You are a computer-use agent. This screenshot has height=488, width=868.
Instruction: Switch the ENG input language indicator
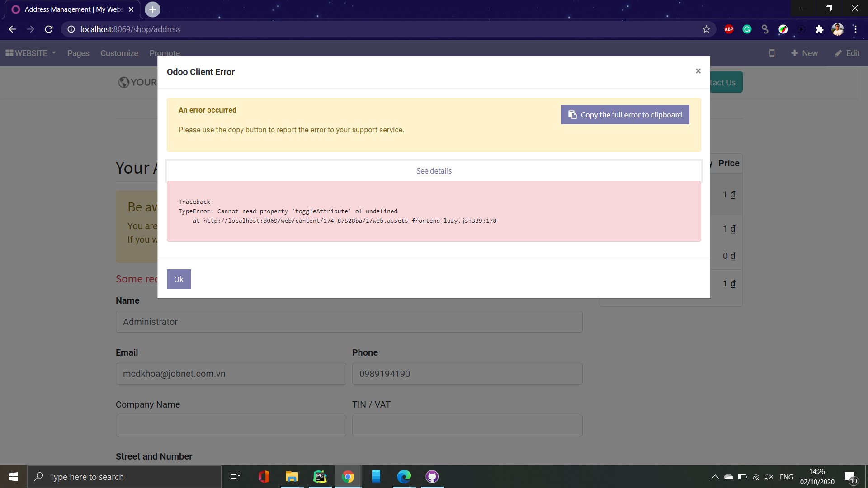click(786, 477)
